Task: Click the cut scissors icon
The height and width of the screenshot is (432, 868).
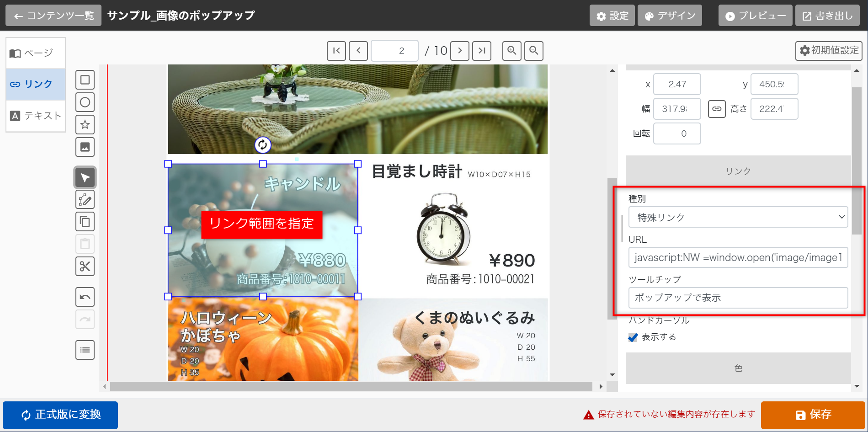Action: pyautogui.click(x=85, y=266)
